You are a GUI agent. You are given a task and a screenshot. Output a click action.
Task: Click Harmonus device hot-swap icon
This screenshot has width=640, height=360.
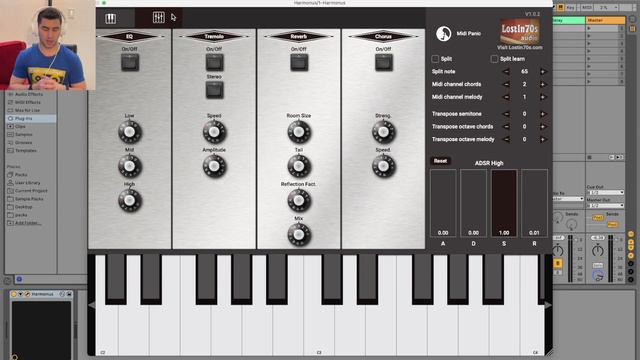62,294
